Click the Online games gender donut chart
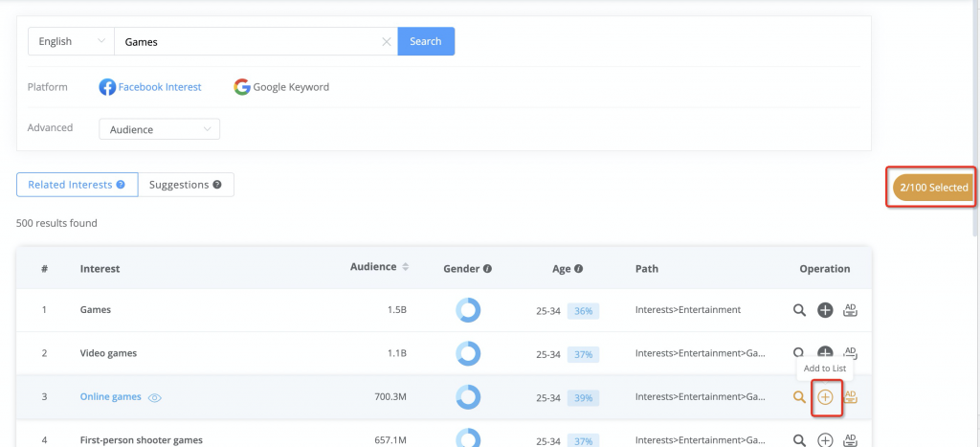 pos(468,397)
